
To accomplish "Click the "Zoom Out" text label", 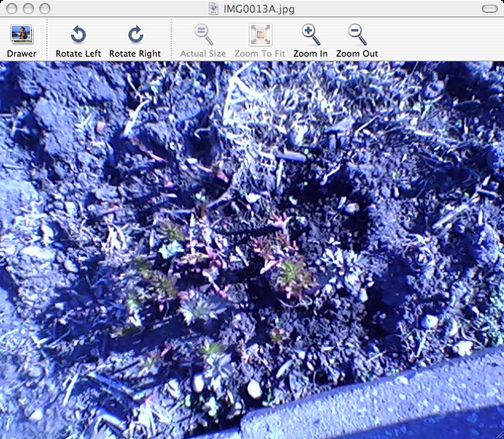I will click(357, 53).
